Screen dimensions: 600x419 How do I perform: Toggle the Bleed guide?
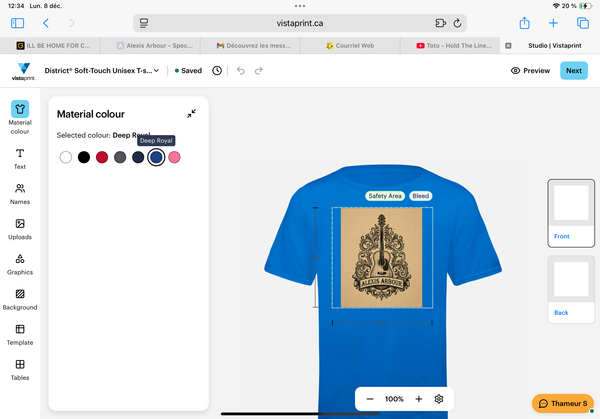(420, 196)
